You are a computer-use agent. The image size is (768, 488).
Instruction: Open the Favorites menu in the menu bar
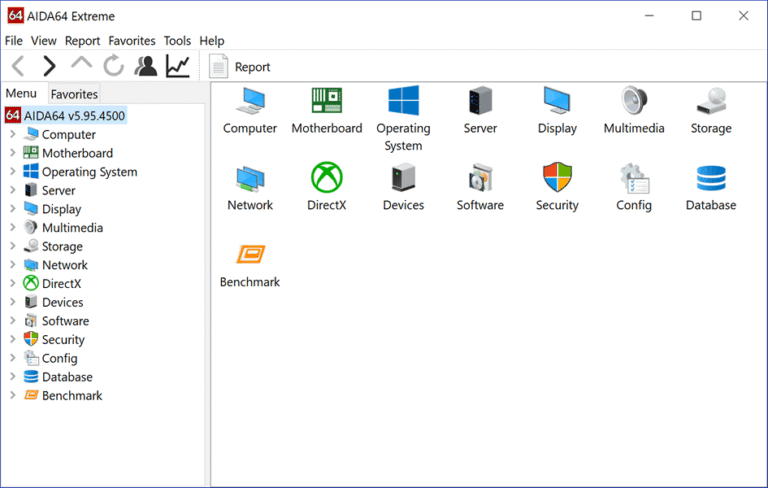coord(132,41)
